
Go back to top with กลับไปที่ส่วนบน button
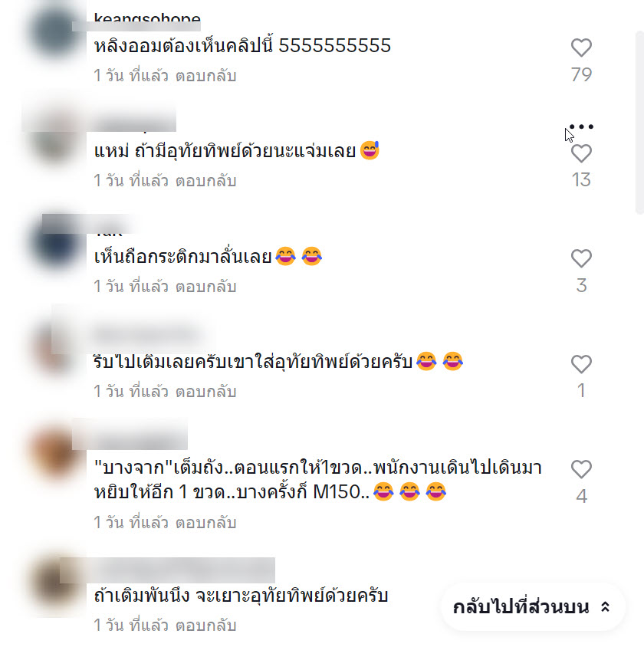(x=532, y=607)
